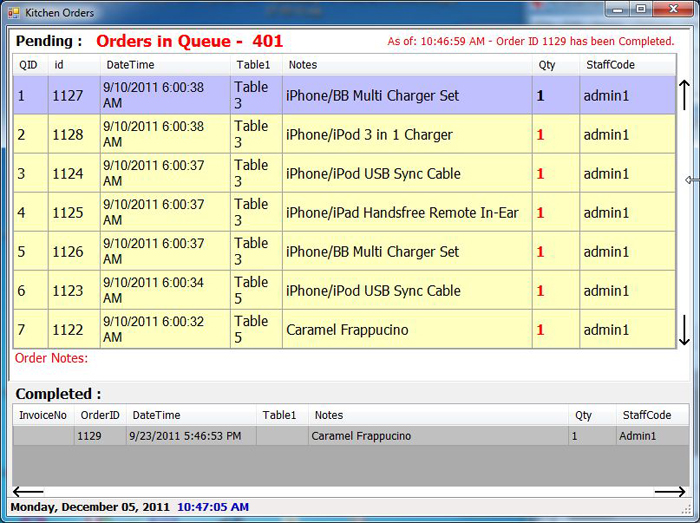This screenshot has width=700, height=523.
Task: Click the Kitchen Orders title bar app icon
Action: coord(13,13)
